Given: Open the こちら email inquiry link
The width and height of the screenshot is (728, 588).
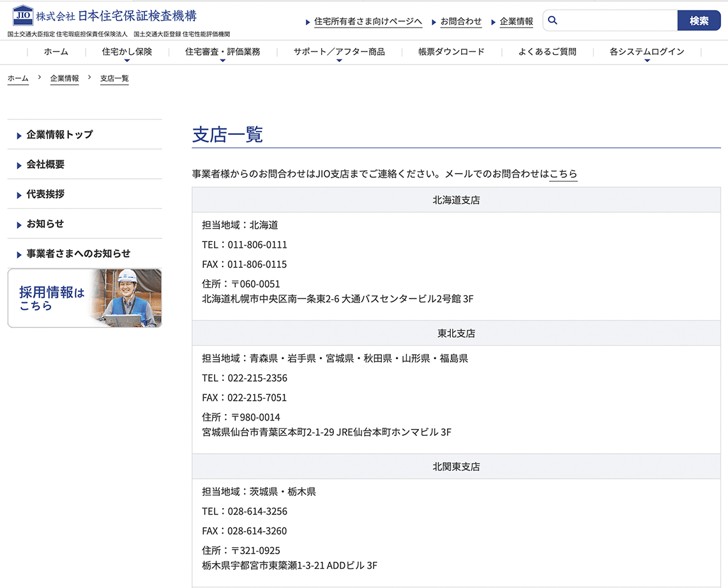Looking at the screenshot, I should tap(563, 174).
